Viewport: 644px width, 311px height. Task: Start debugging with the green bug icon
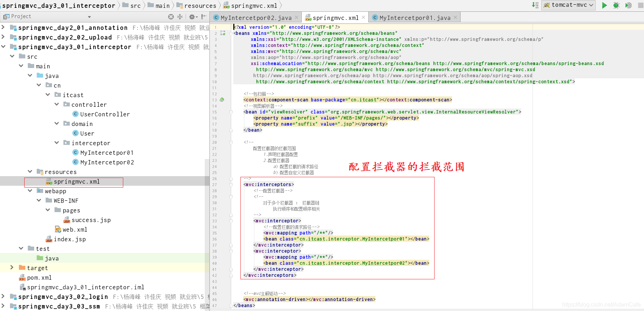pyautogui.click(x=617, y=5)
